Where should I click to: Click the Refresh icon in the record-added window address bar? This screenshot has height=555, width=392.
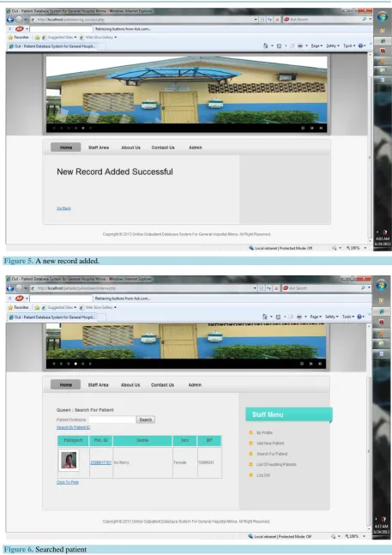tap(269, 20)
